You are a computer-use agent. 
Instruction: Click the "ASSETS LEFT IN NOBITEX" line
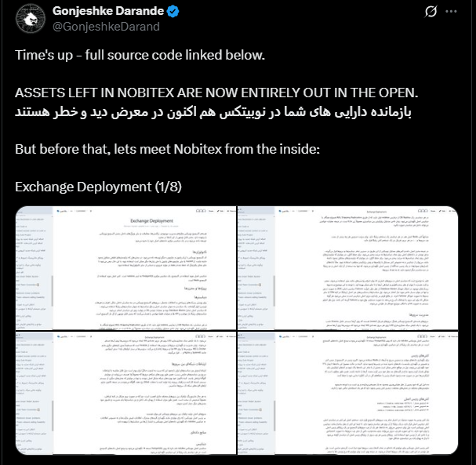(216, 93)
